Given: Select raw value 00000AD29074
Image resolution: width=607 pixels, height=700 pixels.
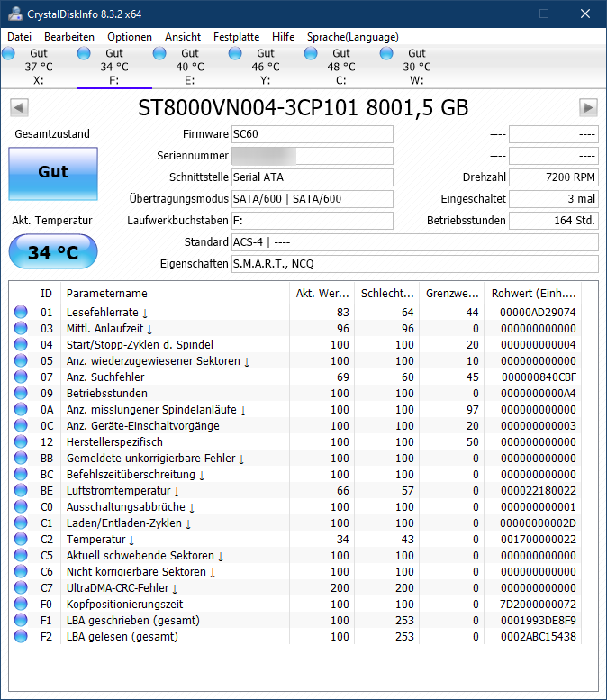Looking at the screenshot, I should pos(538,312).
